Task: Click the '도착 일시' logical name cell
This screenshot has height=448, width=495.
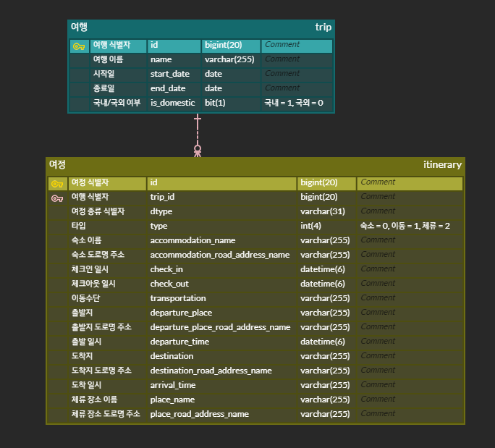Action: (107, 386)
